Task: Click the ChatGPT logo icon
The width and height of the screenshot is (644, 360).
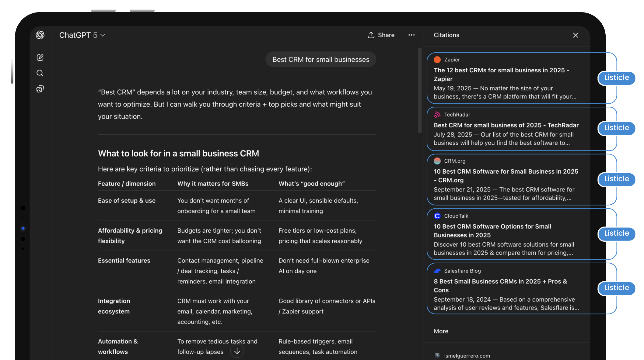Action: [x=40, y=35]
